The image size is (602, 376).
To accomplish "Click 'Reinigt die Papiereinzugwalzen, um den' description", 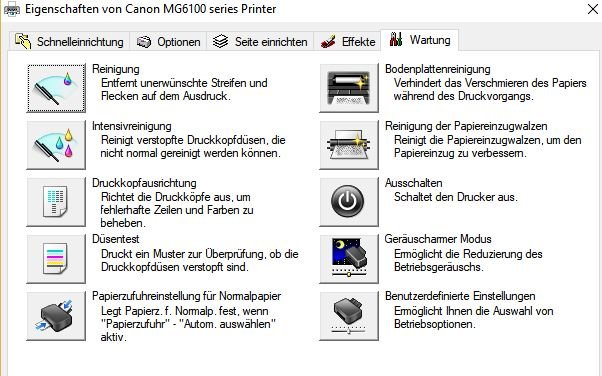I will 488,140.
